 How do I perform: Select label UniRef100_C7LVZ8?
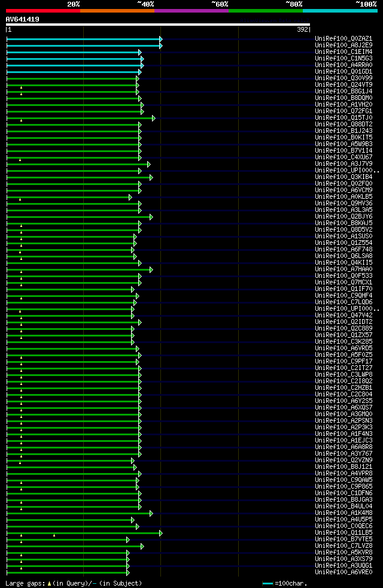pos(344,546)
